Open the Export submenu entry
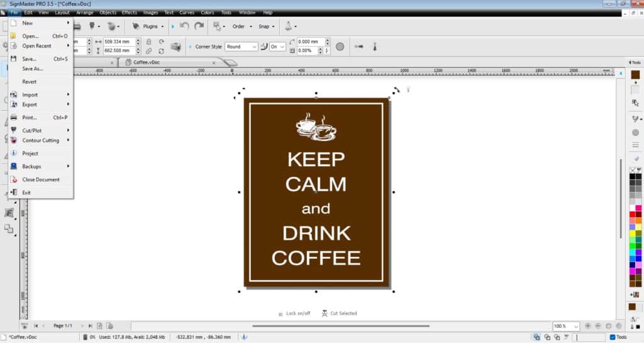 [x=40, y=104]
